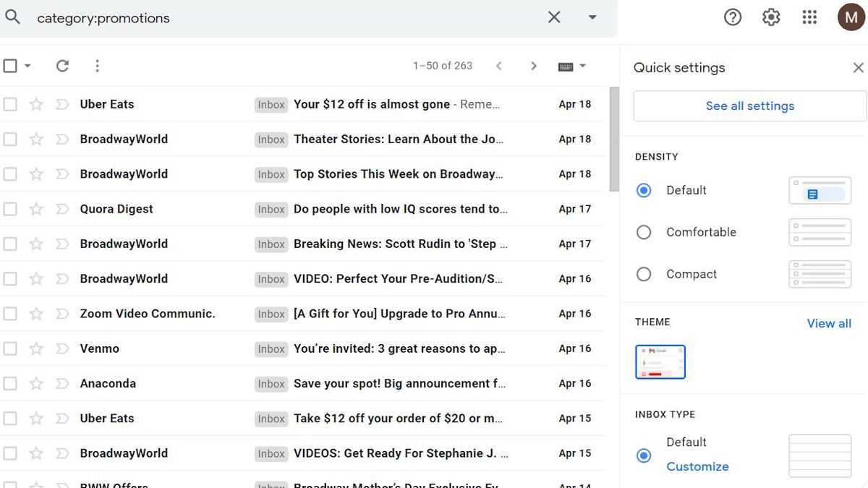Click the Inbox label on the Venmo email
This screenshot has height=488, width=868.
271,348
